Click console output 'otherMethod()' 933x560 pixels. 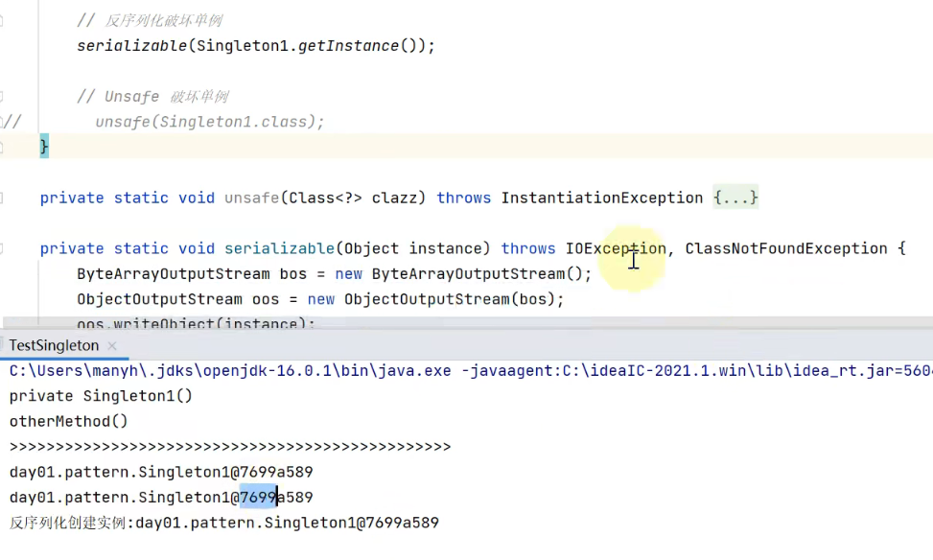(68, 421)
